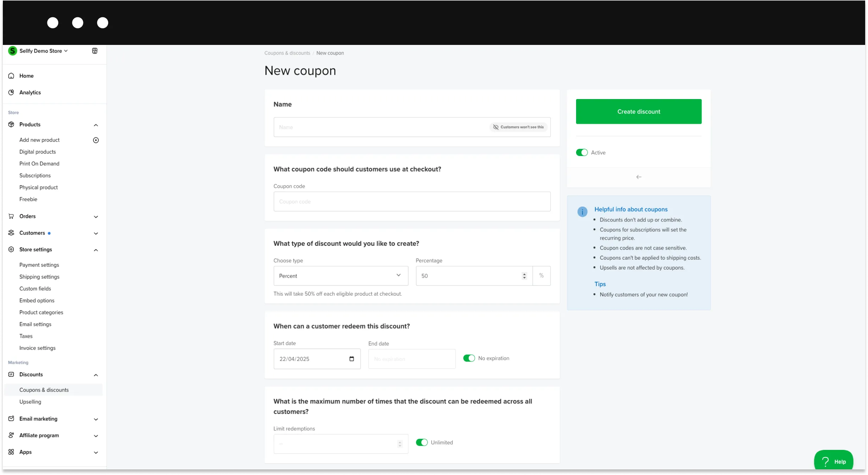Click the Coupon code input field
Image resolution: width=868 pixels, height=475 pixels.
coord(412,202)
